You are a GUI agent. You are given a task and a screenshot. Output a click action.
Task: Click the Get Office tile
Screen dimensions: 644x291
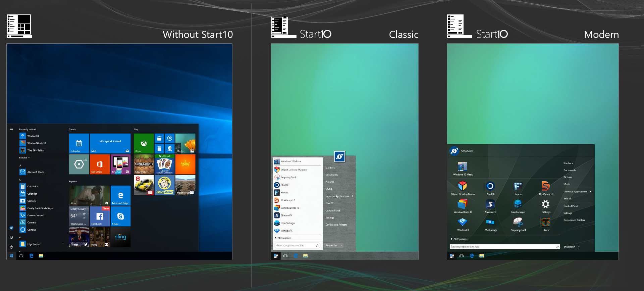tap(100, 164)
